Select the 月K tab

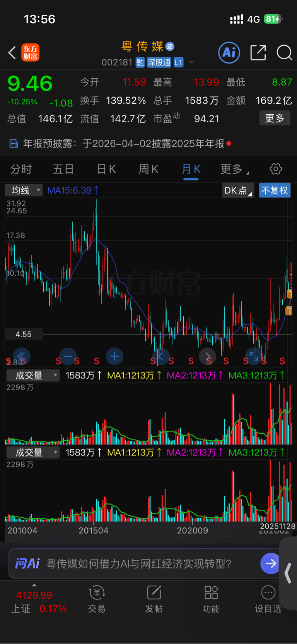191,169
